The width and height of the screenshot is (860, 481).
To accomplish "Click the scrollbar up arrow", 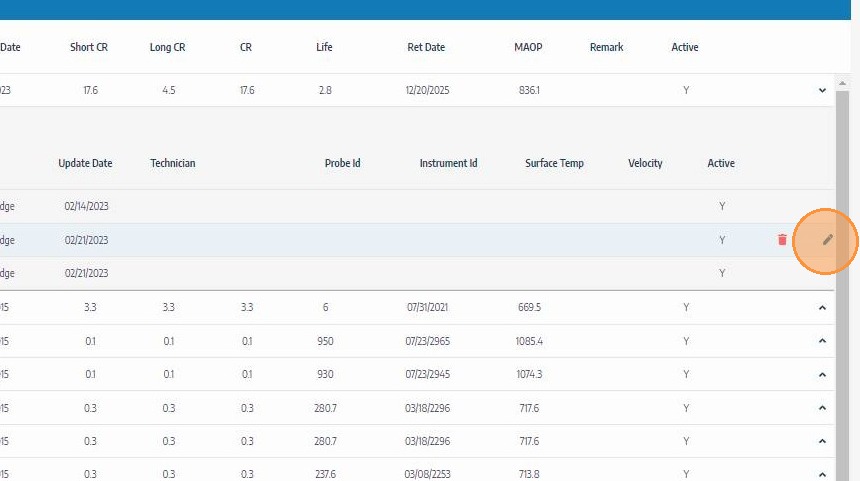I will coord(842,83).
